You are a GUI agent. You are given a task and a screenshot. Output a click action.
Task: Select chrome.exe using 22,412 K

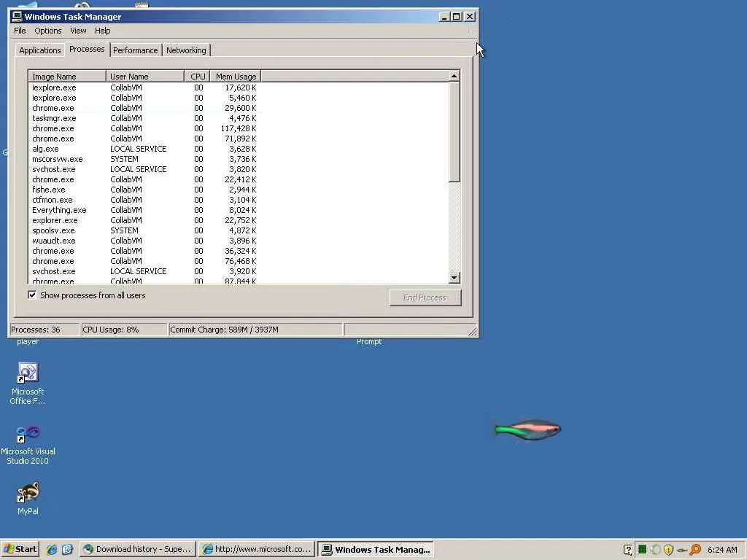[144, 179]
